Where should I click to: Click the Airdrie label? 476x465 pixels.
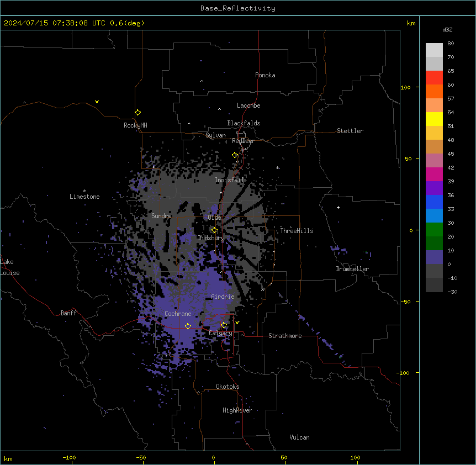(223, 297)
